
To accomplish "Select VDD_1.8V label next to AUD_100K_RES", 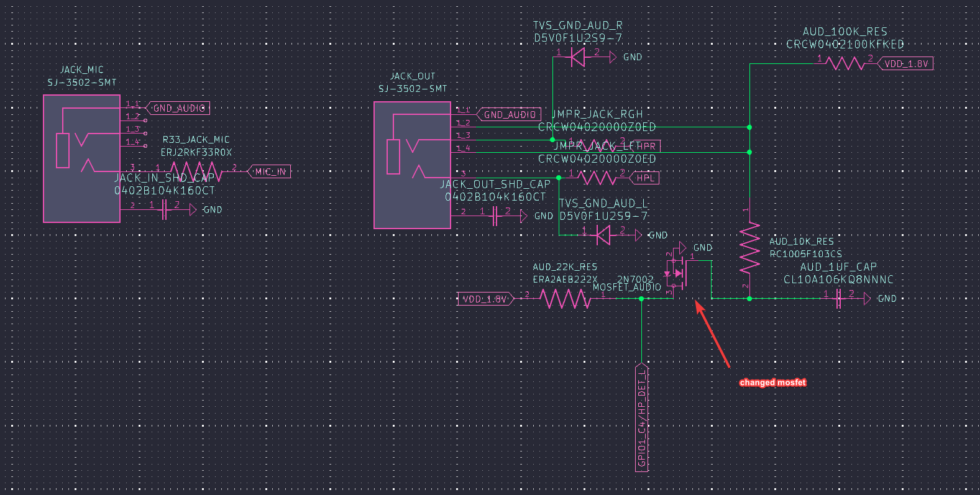I will 905,63.
